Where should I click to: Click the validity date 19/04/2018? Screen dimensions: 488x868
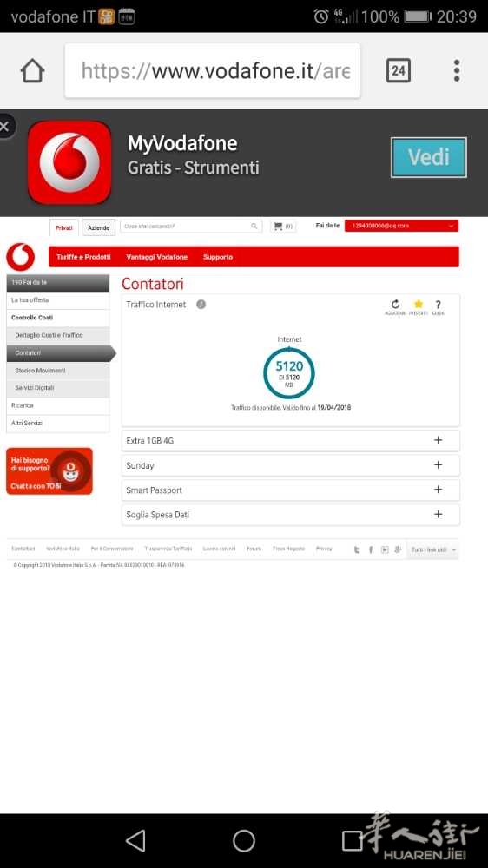pyautogui.click(x=334, y=407)
